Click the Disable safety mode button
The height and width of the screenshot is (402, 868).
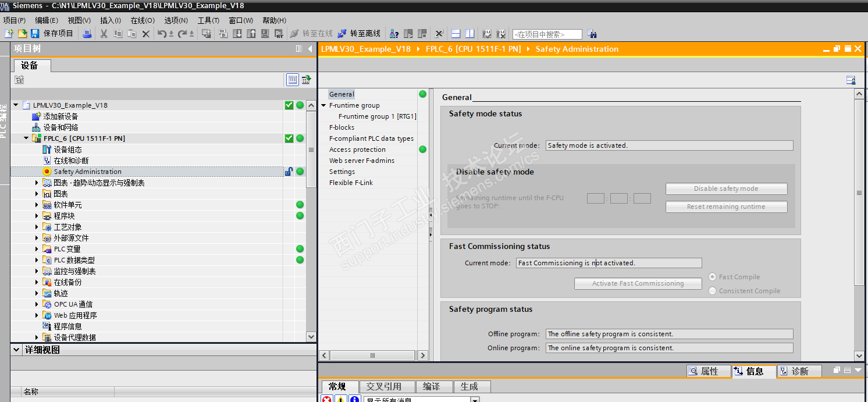[726, 188]
